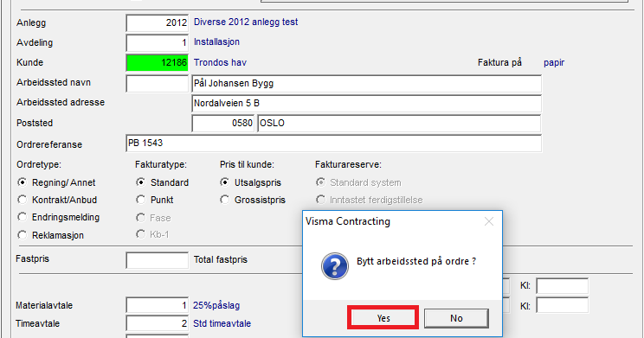Click the Fakturatype: heading
Screen dimensions: 644x338
[x=161, y=164]
